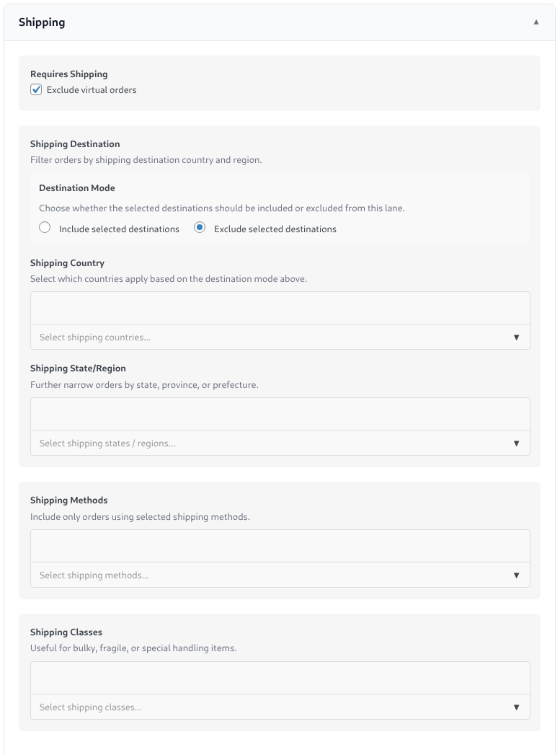Click the 'Exclude selected destinations' label text
This screenshot has height=755, width=560.
[275, 229]
